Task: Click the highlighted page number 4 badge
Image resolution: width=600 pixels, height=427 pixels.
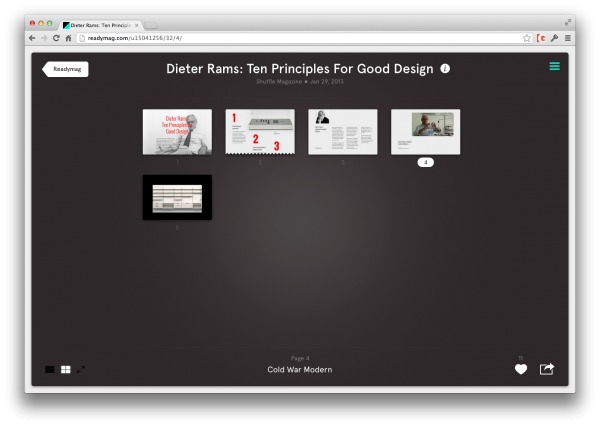Action: pyautogui.click(x=426, y=162)
